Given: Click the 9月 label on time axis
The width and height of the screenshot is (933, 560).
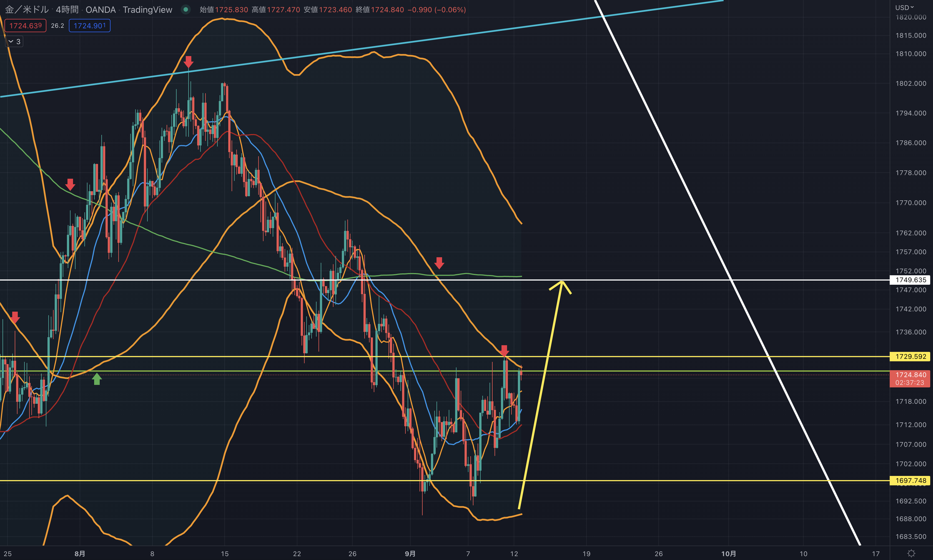Looking at the screenshot, I should tap(410, 554).
